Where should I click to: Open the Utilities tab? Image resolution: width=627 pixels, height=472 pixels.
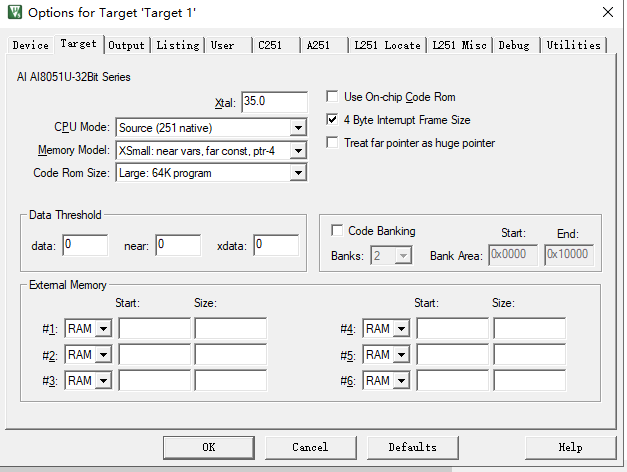pyautogui.click(x=573, y=45)
